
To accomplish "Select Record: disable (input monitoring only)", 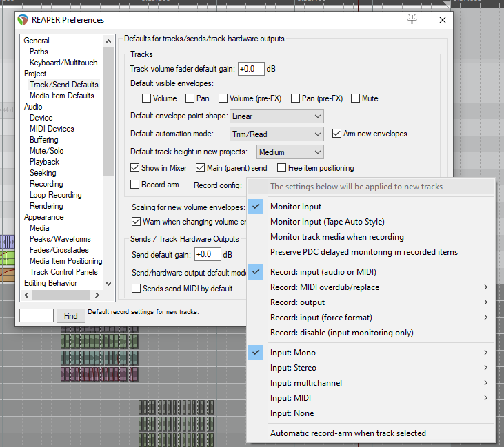I will tap(341, 333).
